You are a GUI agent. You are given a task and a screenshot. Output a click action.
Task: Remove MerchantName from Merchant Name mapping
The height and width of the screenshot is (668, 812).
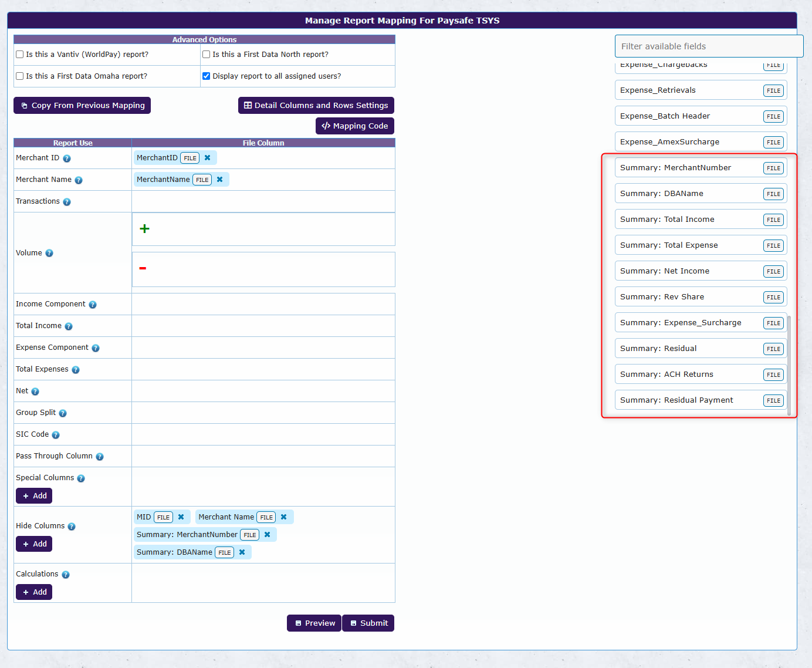[220, 180]
